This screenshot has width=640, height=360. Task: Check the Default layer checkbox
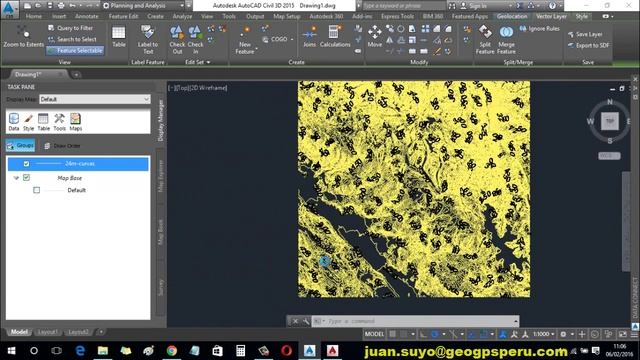[37, 190]
